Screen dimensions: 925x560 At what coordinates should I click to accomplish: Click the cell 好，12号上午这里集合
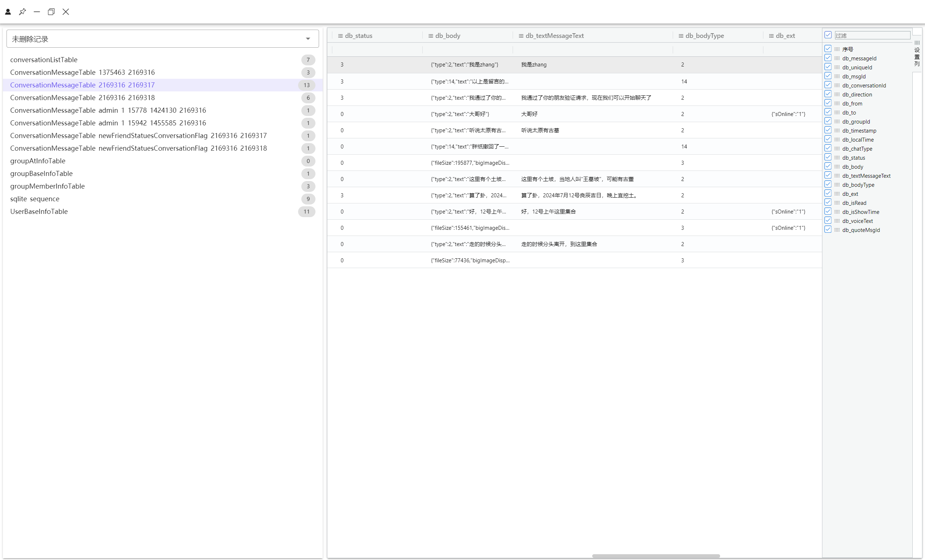pyautogui.click(x=548, y=212)
